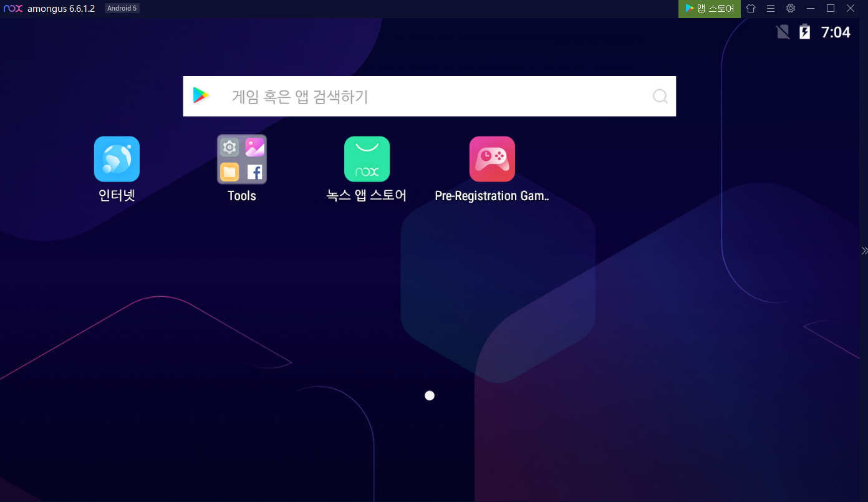Click the 녹스 앱 스토어 label text

[x=367, y=195]
